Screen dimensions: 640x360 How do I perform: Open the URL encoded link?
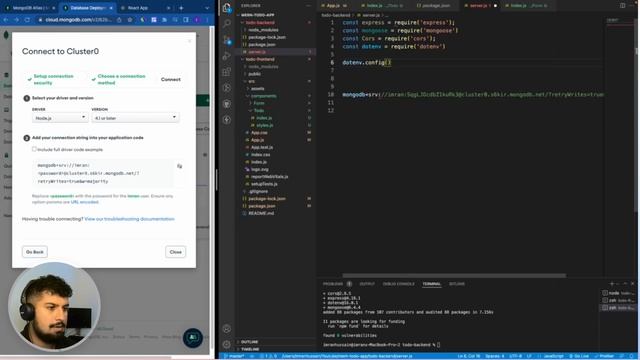coord(84,202)
